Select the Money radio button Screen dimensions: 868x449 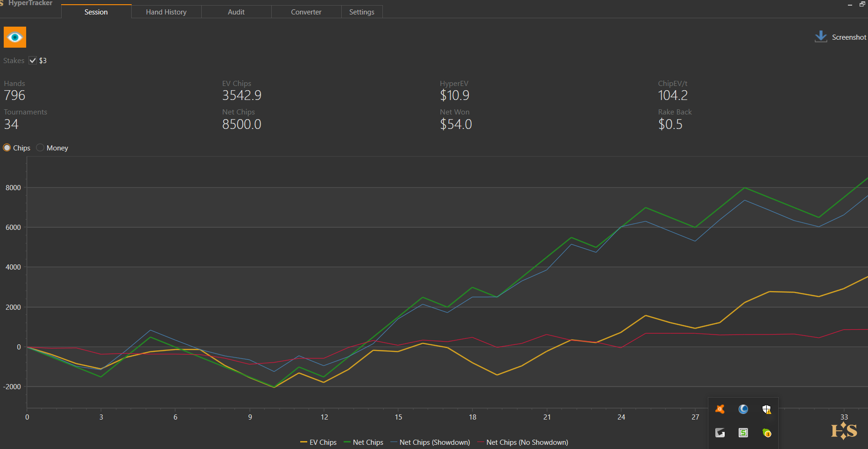tap(40, 148)
